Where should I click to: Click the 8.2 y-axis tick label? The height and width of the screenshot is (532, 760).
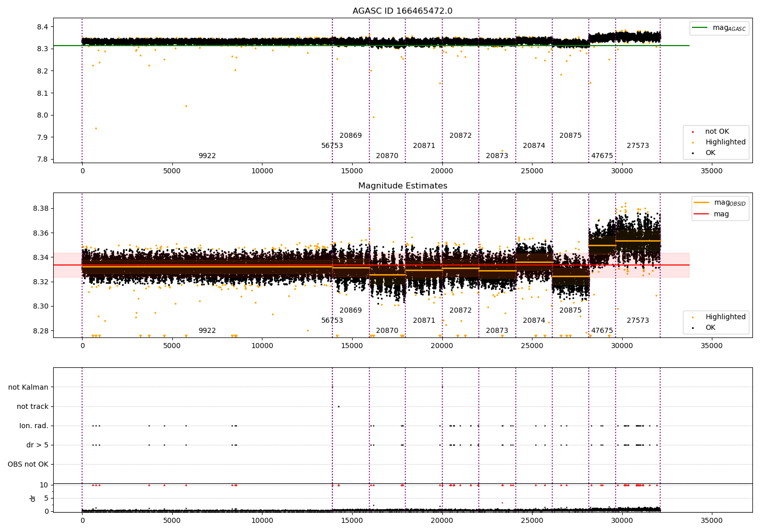[x=43, y=71]
